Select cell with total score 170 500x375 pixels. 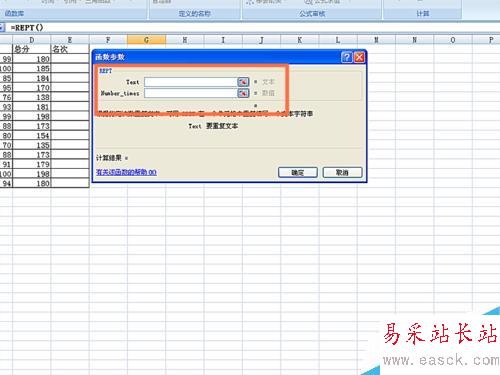coord(32,88)
